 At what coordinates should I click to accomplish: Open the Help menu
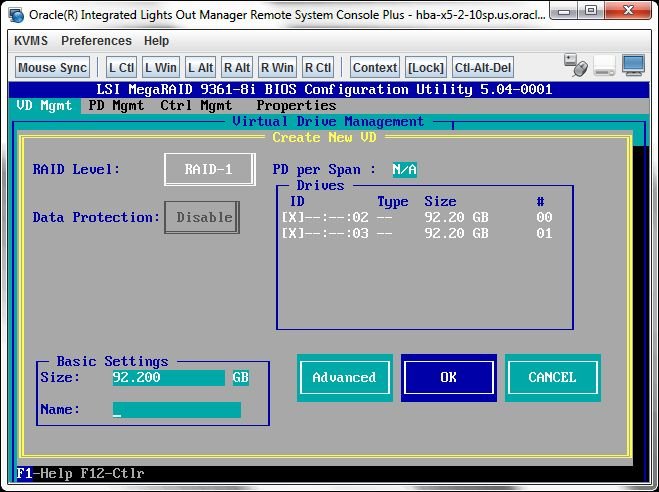[x=156, y=41]
